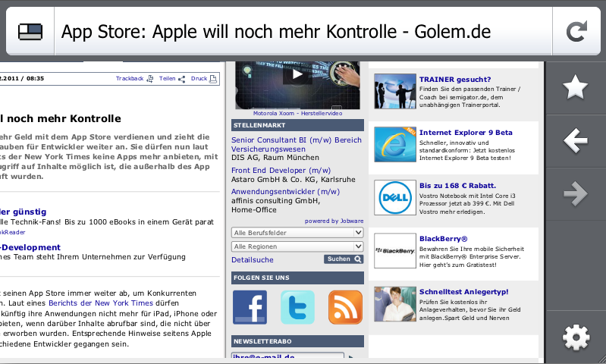The width and height of the screenshot is (606, 364).
Task: Open the Druck link
Action: pos(199,78)
